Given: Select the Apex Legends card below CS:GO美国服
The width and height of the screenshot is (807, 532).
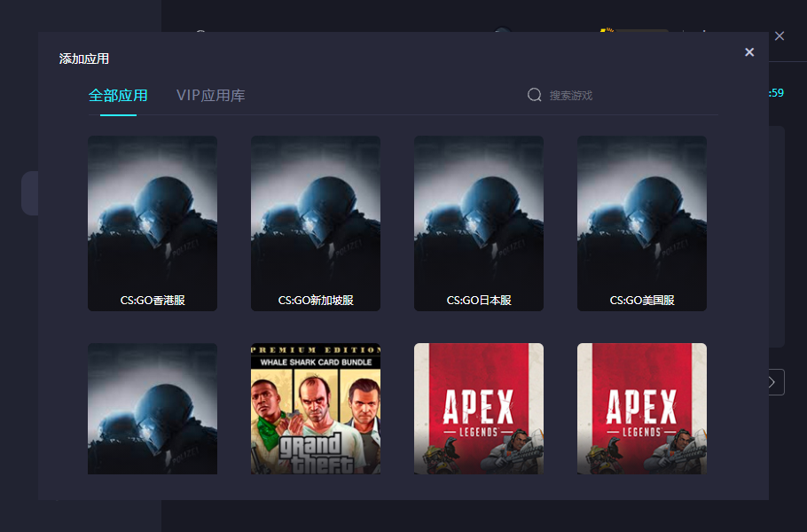Looking at the screenshot, I should click(642, 409).
